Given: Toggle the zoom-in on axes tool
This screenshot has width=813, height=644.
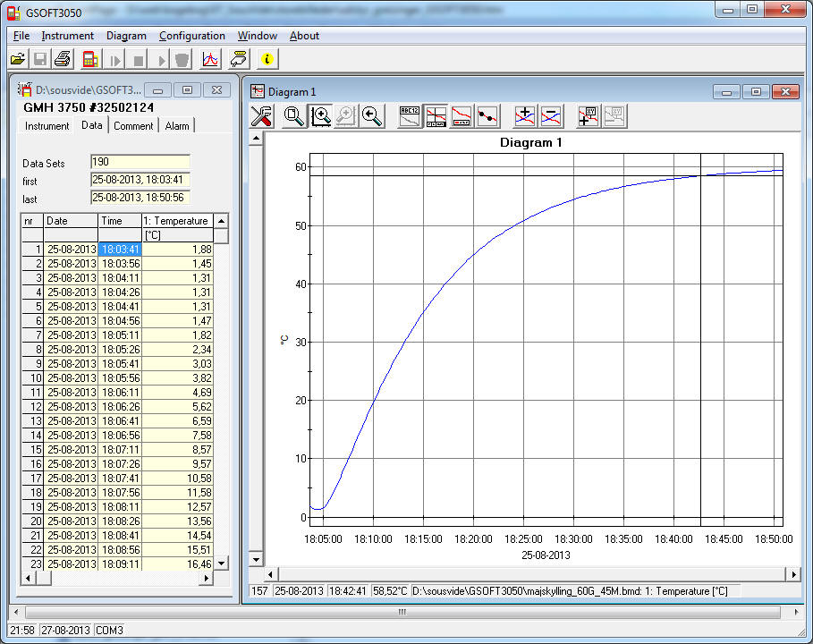Looking at the screenshot, I should pos(320,116).
